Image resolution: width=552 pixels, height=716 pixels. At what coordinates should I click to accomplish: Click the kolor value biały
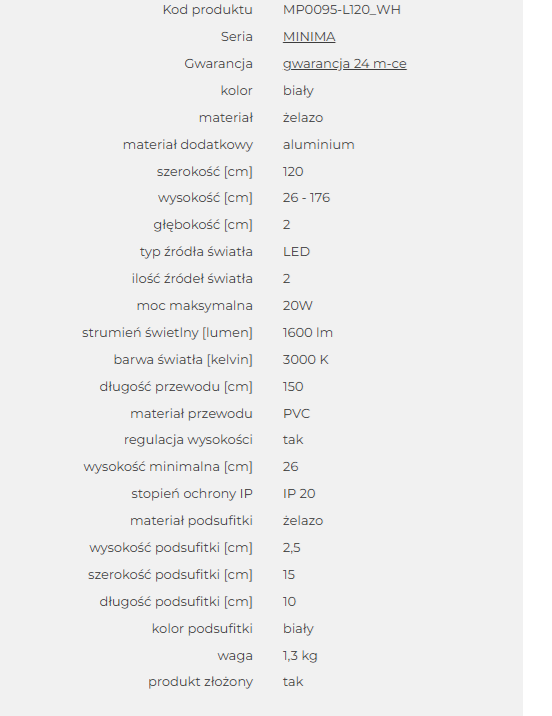point(298,90)
